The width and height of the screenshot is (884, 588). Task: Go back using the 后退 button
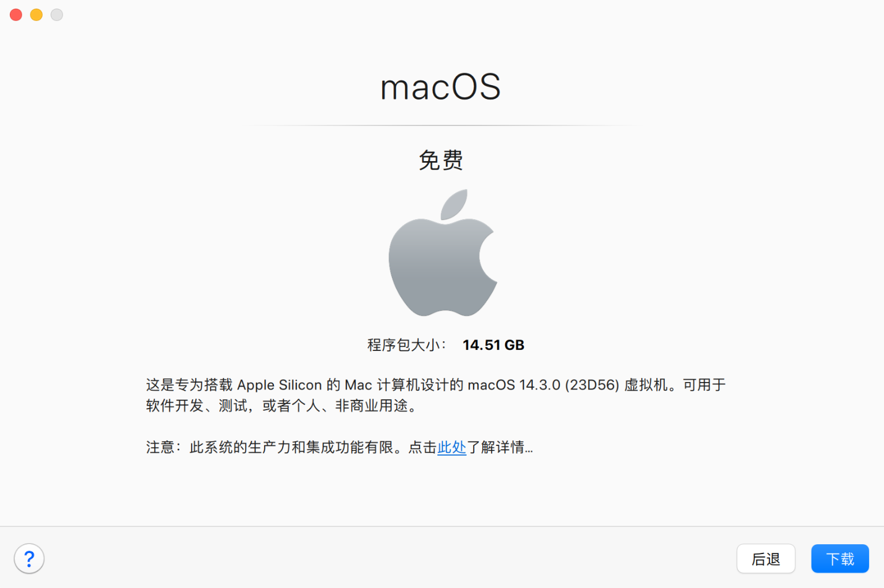pyautogui.click(x=766, y=559)
